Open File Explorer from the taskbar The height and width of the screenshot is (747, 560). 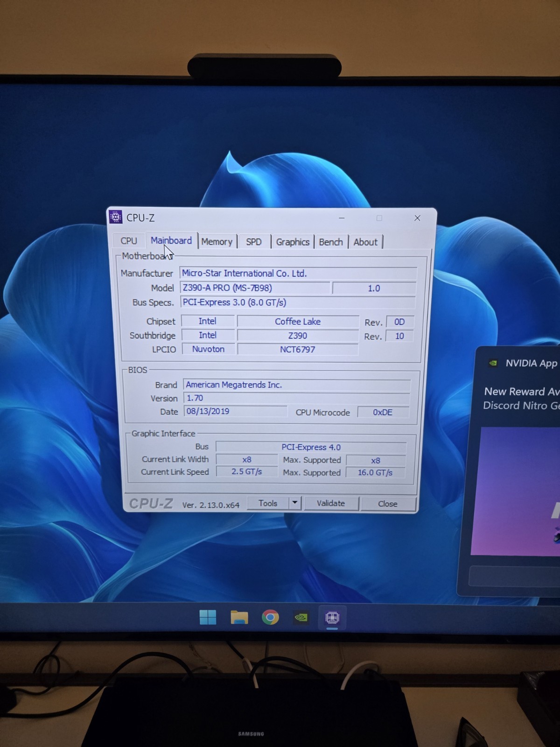click(239, 617)
